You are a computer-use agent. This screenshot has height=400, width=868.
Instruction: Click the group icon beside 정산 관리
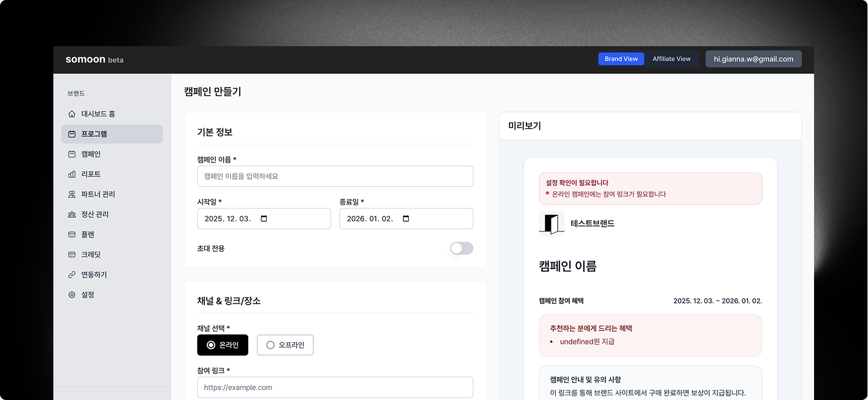tap(72, 215)
